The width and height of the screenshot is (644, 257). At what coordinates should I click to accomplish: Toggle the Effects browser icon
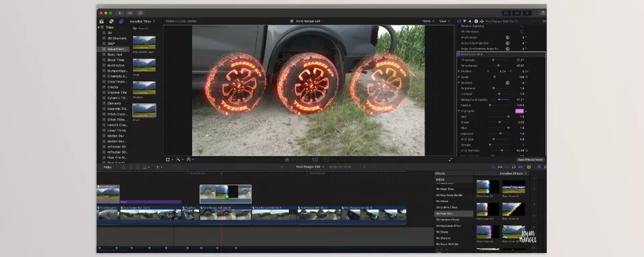(x=539, y=167)
